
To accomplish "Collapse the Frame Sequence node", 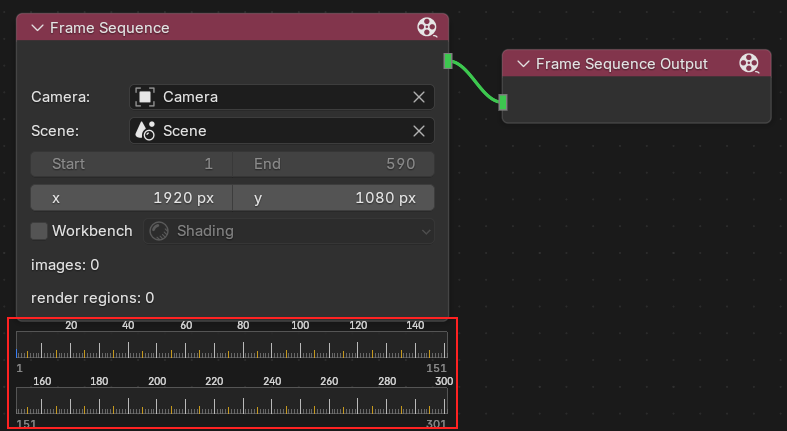I will coord(38,28).
